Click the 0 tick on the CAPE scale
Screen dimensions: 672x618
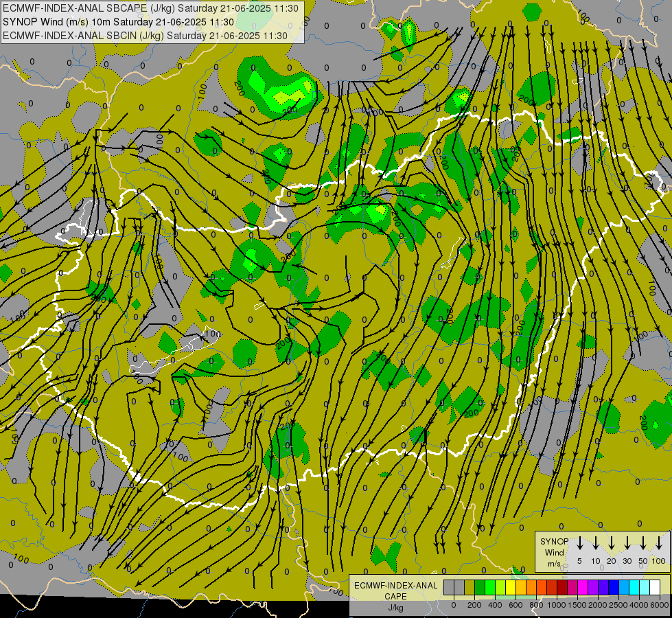[x=454, y=605]
